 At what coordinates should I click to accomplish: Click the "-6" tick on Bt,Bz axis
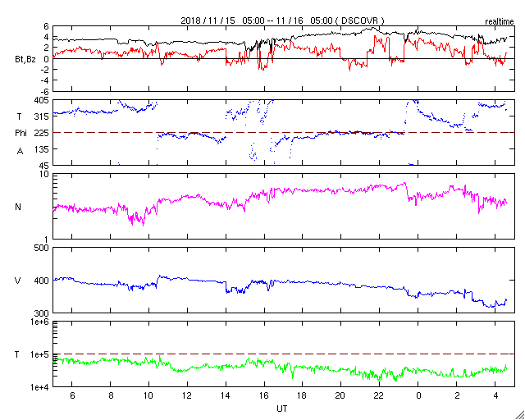44,91
